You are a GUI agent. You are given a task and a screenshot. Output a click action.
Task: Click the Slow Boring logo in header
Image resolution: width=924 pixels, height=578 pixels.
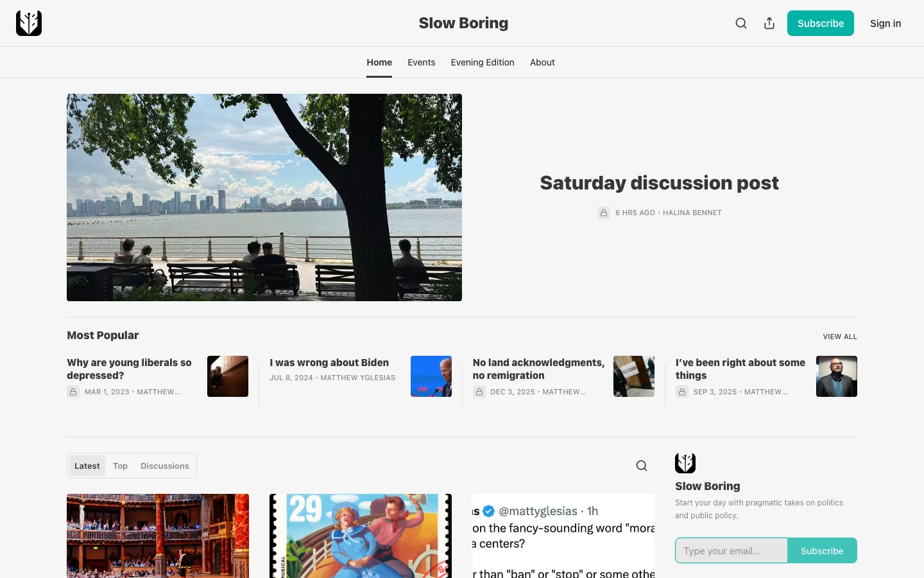(x=29, y=23)
